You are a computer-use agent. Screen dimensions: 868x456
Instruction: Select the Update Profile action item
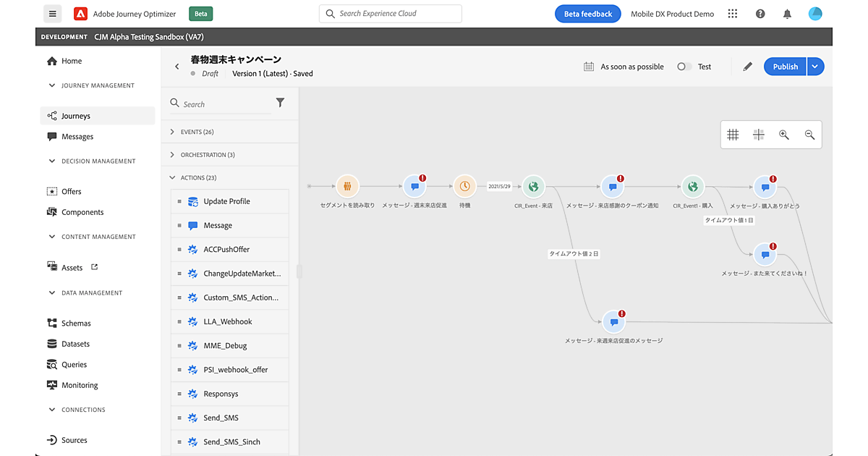pyautogui.click(x=226, y=201)
